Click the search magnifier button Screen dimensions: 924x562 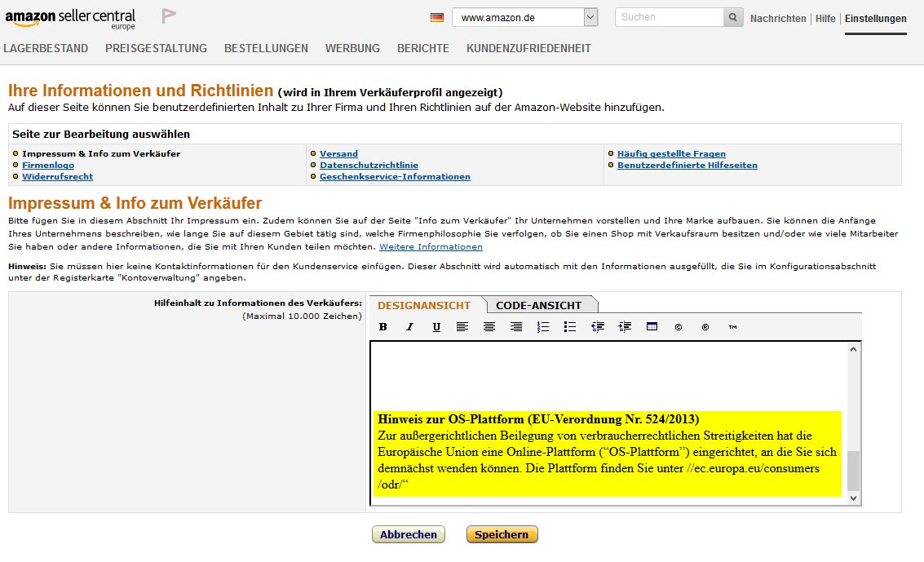pos(733,17)
